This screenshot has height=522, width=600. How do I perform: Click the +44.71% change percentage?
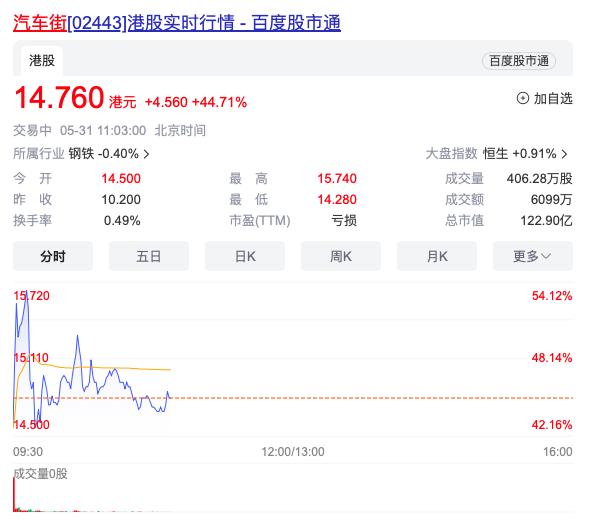(x=219, y=102)
